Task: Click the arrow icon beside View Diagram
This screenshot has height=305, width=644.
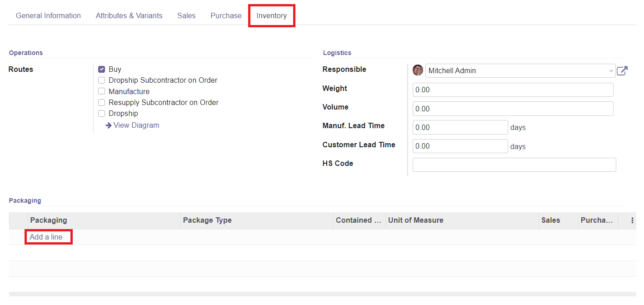Action: pos(108,125)
